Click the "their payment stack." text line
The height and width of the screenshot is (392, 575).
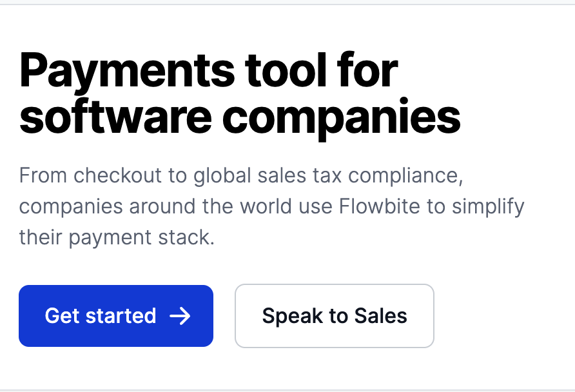tap(117, 238)
